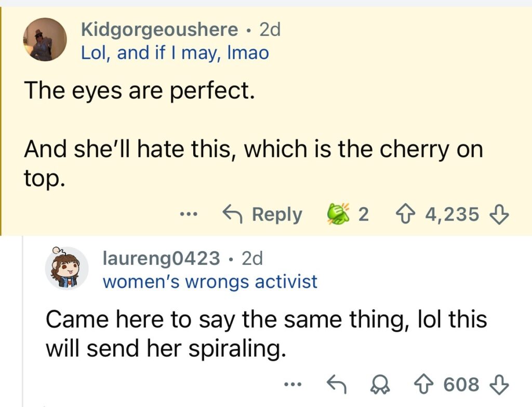The image size is (532, 407).
Task: Click laureng0423's cartoon avatar
Action: 66,268
